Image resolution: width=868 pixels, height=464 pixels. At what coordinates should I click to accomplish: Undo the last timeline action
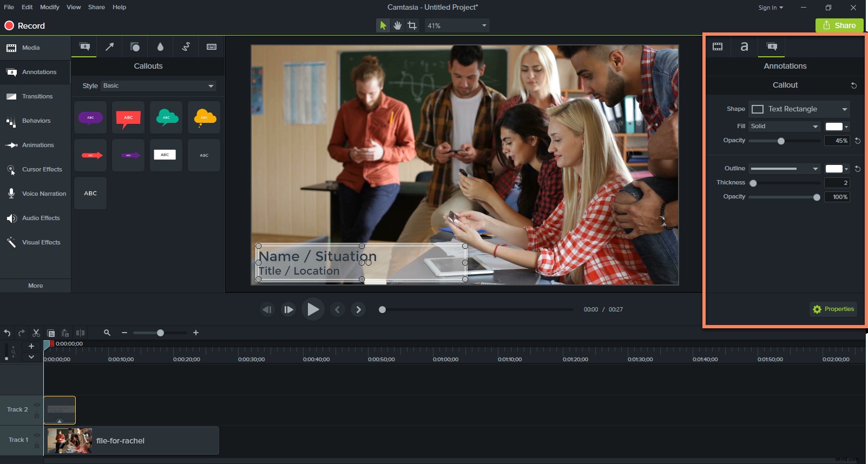coord(7,333)
